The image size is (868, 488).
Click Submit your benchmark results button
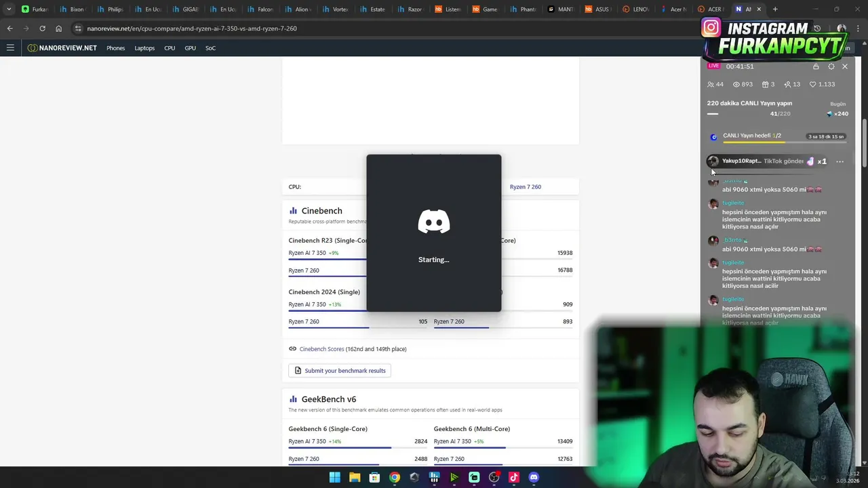pos(340,371)
